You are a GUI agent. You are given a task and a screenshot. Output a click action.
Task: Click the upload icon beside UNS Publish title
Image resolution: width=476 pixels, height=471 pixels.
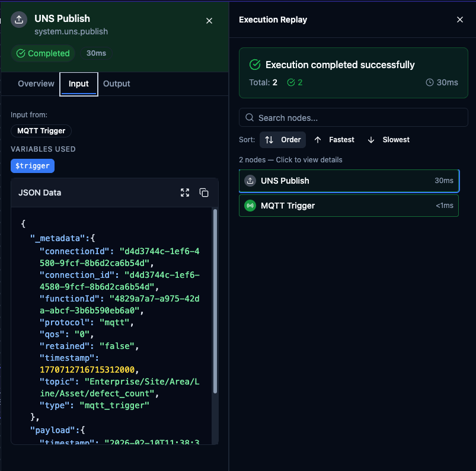[x=18, y=19]
